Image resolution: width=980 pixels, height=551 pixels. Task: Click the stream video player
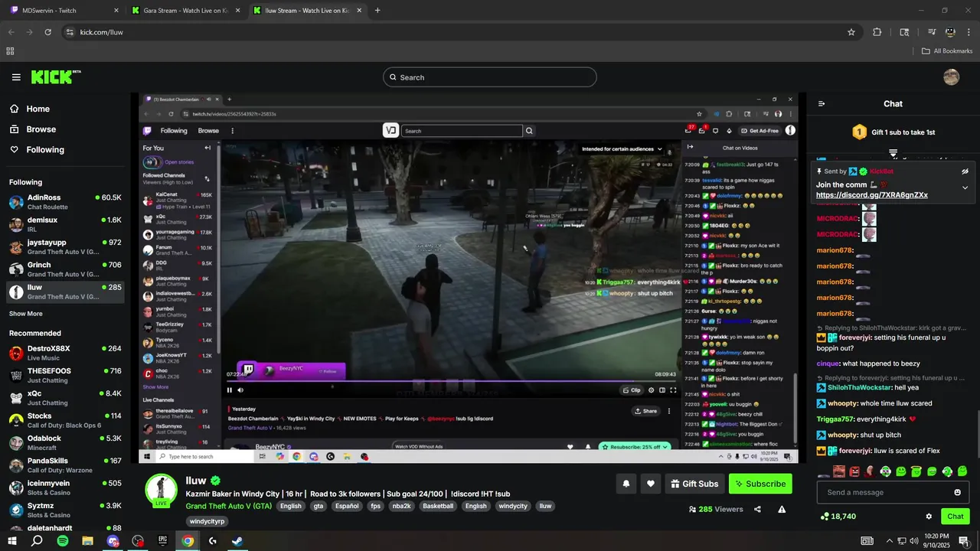469,278
